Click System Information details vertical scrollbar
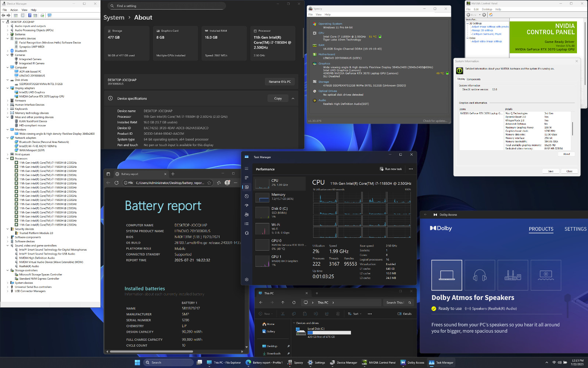The height and width of the screenshot is (368, 588). pyautogui.click(x=572, y=130)
